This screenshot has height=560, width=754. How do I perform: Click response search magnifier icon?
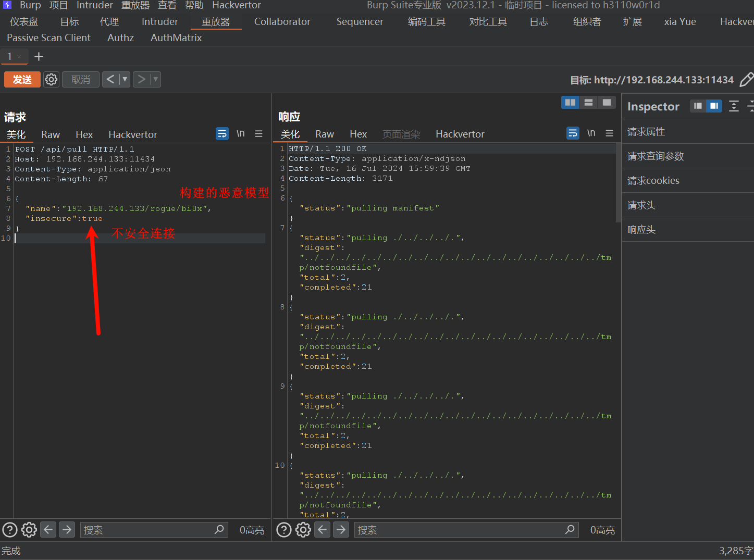click(x=570, y=529)
